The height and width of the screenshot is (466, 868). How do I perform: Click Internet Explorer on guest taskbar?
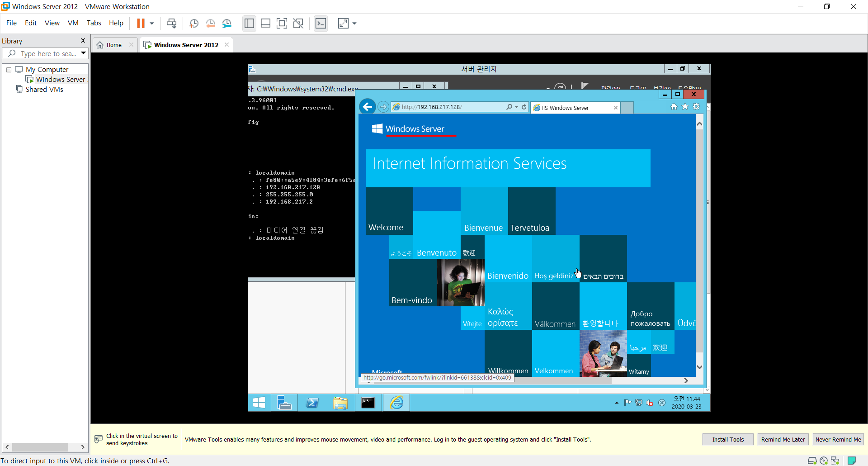(396, 403)
